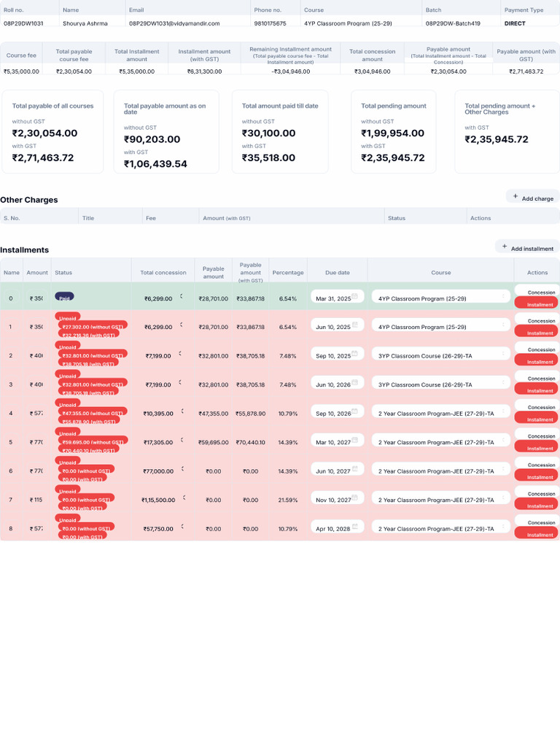Image resolution: width=560 pixels, height=747 pixels.
Task: Click Total payable of all courses card
Action: [x=52, y=131]
